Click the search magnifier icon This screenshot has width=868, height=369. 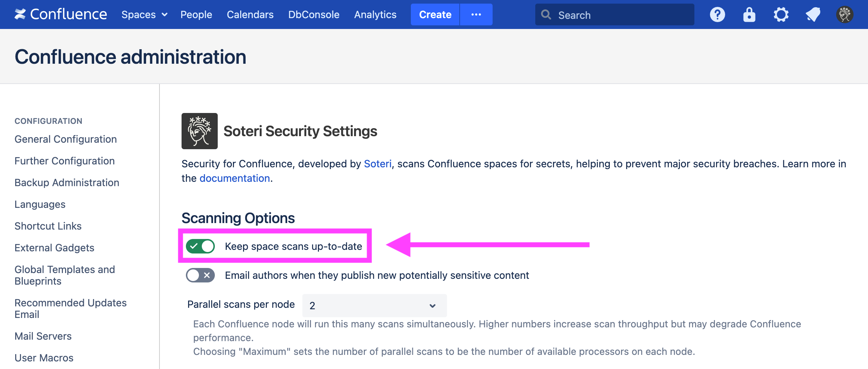546,14
